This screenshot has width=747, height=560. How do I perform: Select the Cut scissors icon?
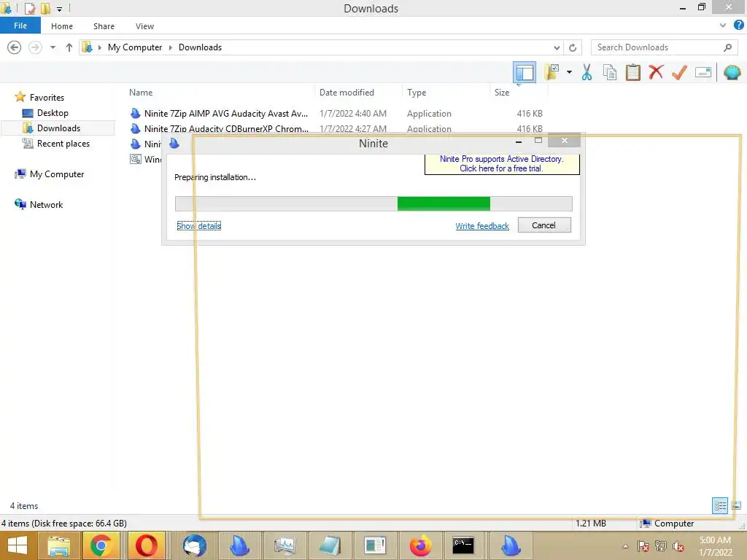[x=587, y=72]
